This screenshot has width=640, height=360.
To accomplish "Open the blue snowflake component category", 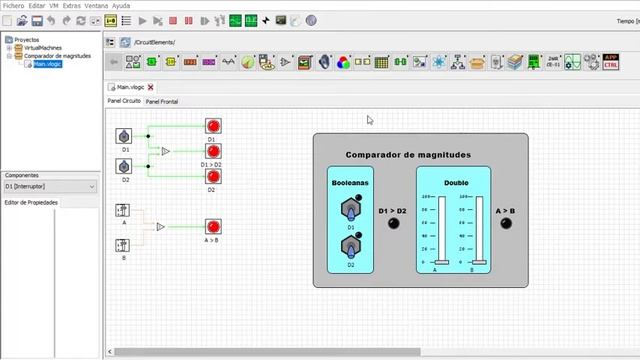I will click(439, 62).
